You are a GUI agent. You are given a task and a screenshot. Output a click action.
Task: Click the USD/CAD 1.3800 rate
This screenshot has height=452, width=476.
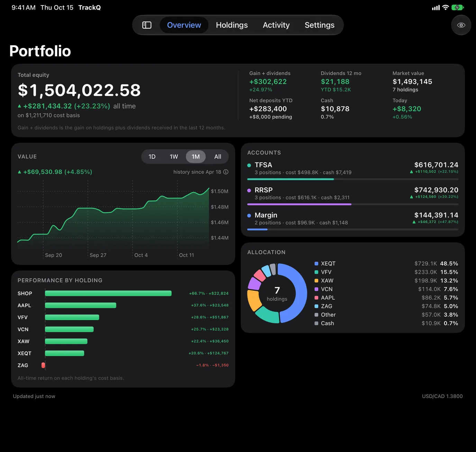[442, 396]
